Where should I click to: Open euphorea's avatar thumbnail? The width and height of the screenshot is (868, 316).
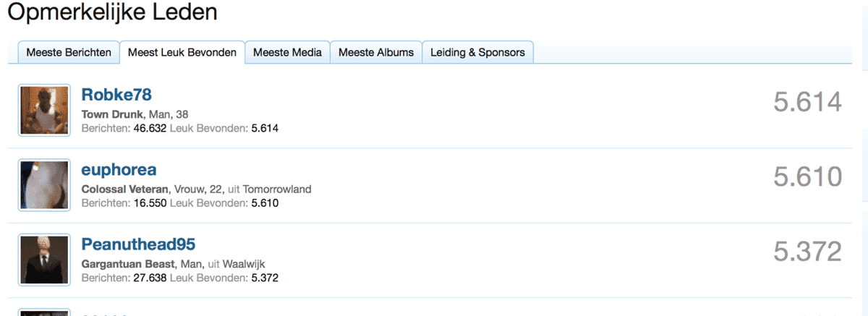[x=44, y=185]
